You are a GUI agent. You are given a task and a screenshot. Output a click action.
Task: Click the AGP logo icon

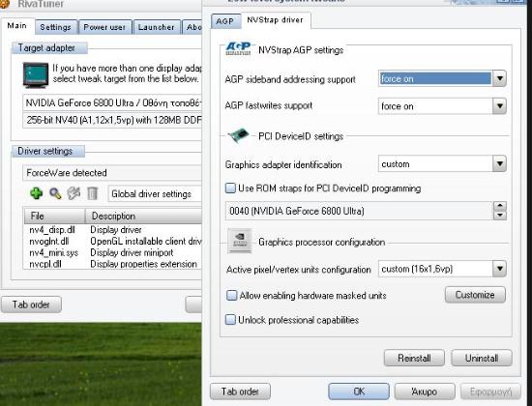[x=238, y=49]
